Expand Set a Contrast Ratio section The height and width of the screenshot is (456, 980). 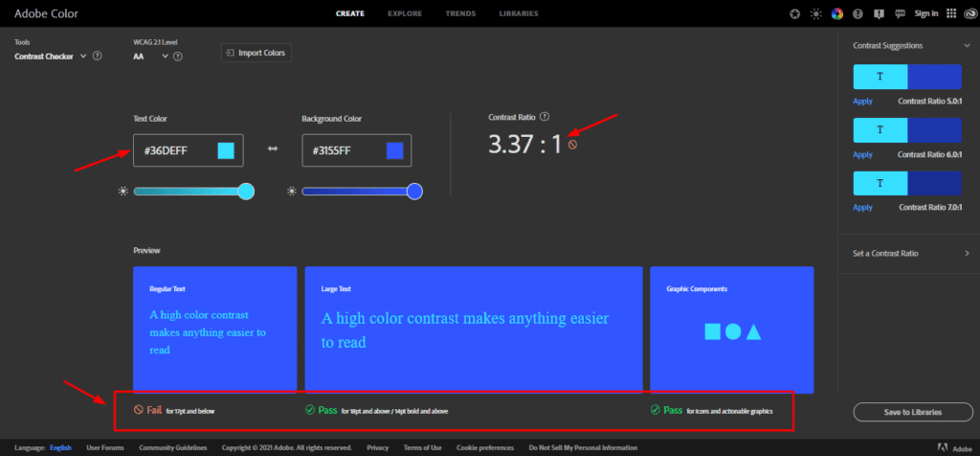911,253
